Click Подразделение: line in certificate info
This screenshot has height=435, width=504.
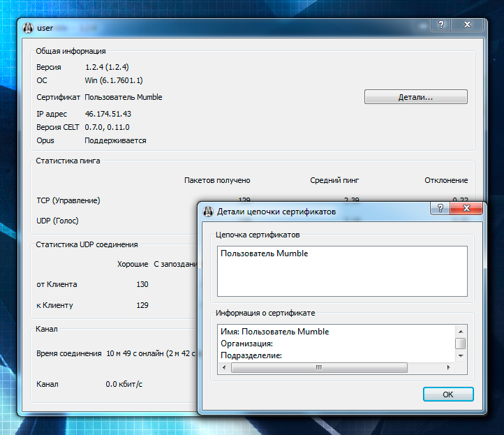coord(251,355)
